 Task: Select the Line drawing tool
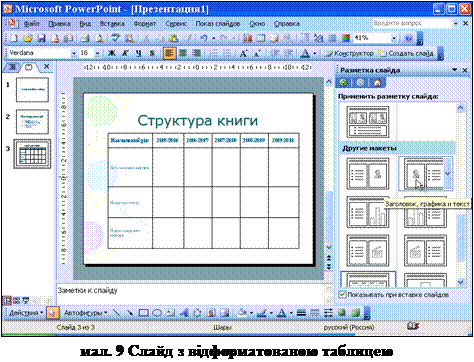click(x=116, y=313)
